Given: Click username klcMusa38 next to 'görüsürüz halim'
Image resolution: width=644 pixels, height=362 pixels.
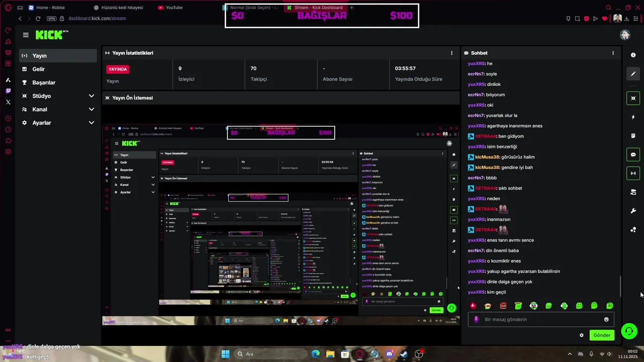Looking at the screenshot, I should pyautogui.click(x=488, y=157).
